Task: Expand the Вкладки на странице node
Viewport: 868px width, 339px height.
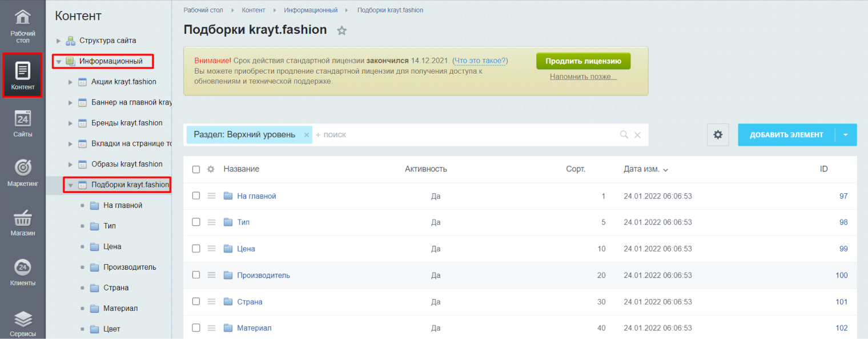Action: [70, 143]
